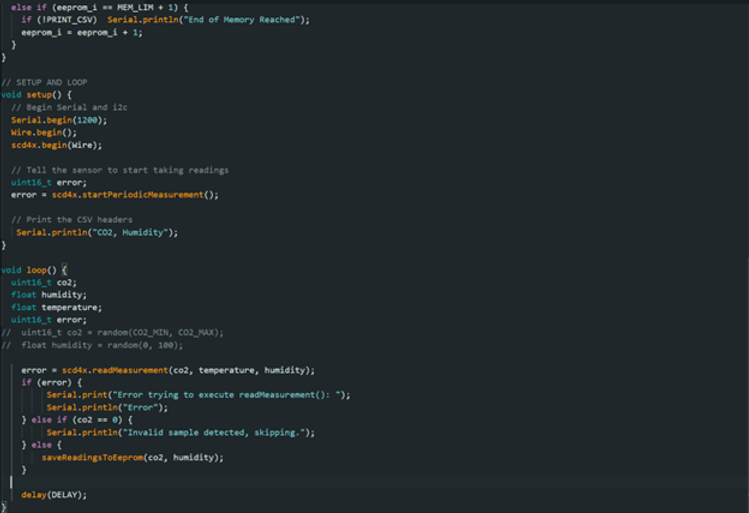This screenshot has height=513, width=749.
Task: Click the startPeriodicMeasurement() call
Action: coord(135,195)
